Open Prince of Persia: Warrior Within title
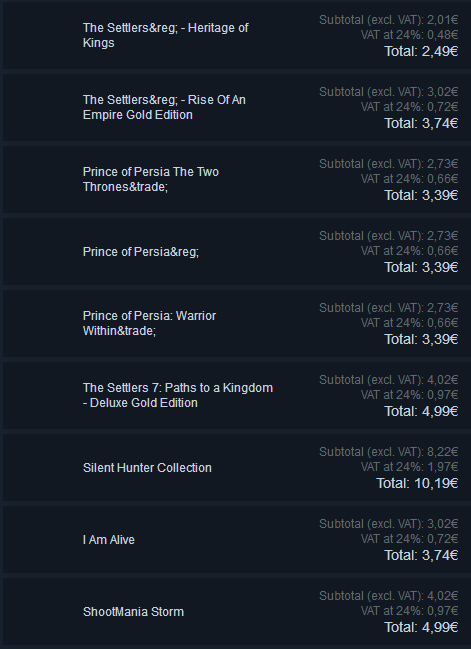This screenshot has width=471, height=649. pyautogui.click(x=149, y=323)
